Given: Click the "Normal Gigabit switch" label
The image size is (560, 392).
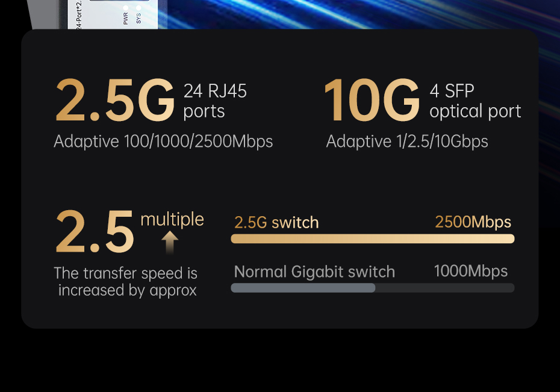Looking at the screenshot, I should (314, 272).
